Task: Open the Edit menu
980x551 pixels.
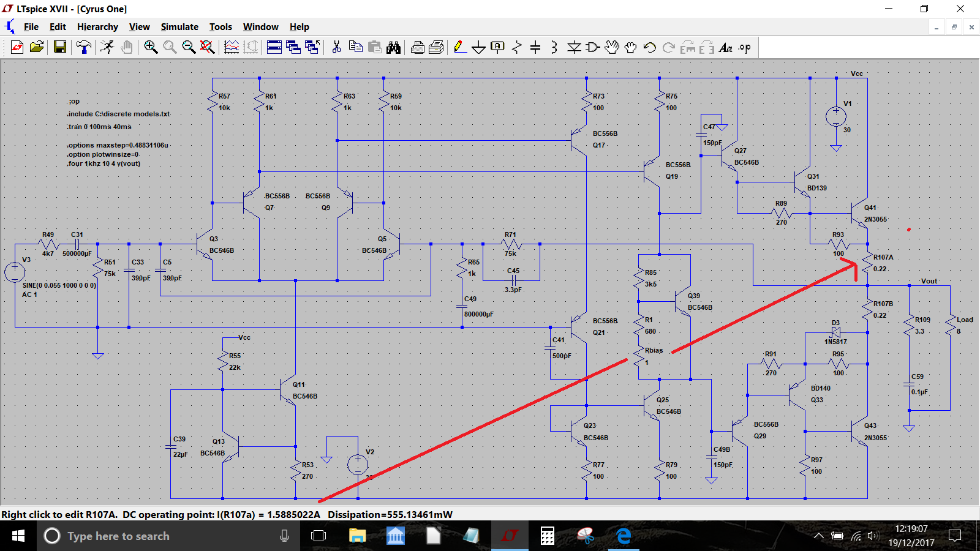Action: pyautogui.click(x=58, y=27)
